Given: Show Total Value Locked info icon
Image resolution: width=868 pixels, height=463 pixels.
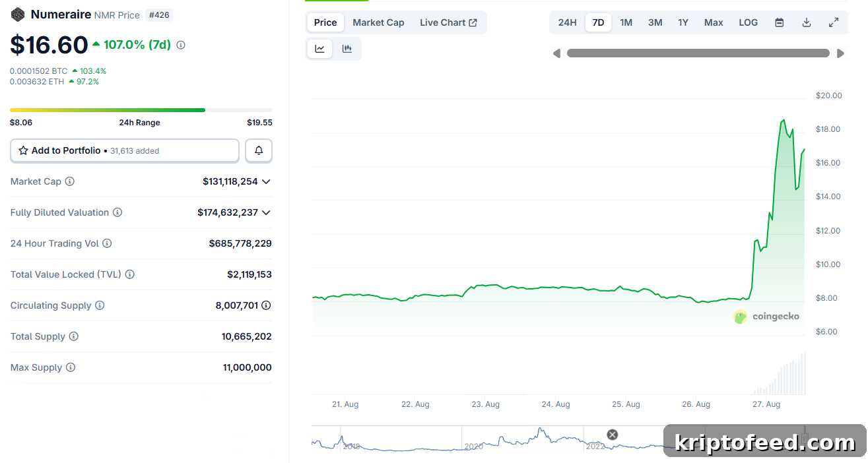Looking at the screenshot, I should [x=130, y=274].
